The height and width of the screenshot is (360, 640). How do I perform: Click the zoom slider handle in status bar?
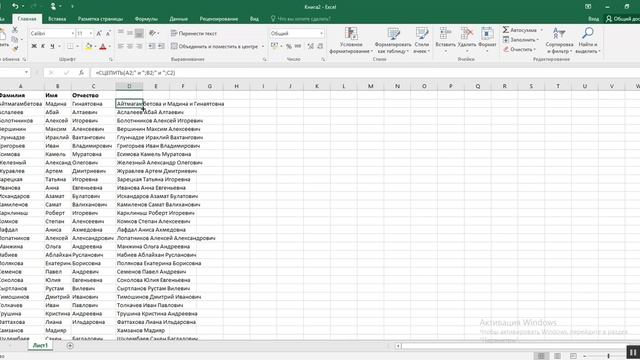click(608, 356)
